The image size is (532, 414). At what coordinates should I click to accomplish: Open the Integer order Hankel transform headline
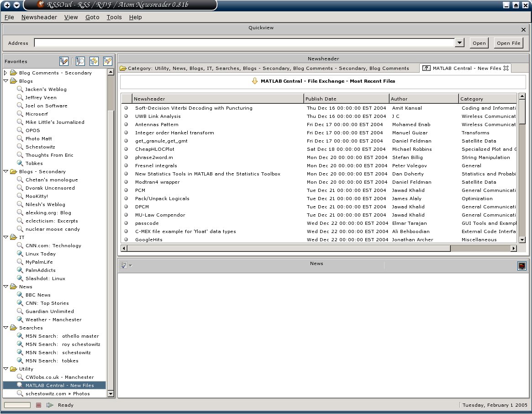174,133
